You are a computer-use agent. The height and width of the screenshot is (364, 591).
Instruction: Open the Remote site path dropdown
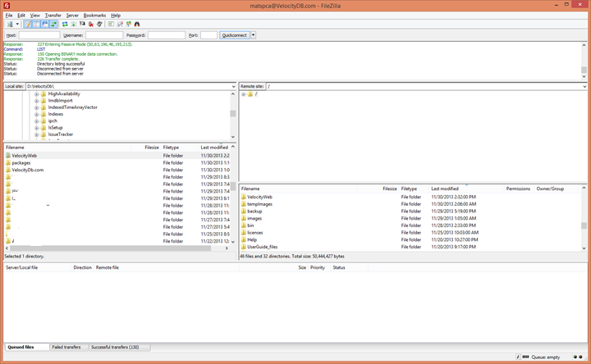tap(584, 86)
